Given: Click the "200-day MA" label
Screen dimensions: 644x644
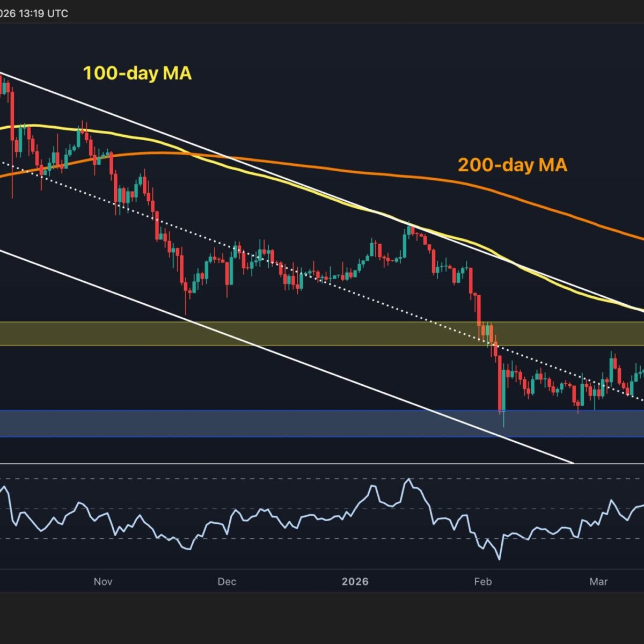Looking at the screenshot, I should (512, 165).
